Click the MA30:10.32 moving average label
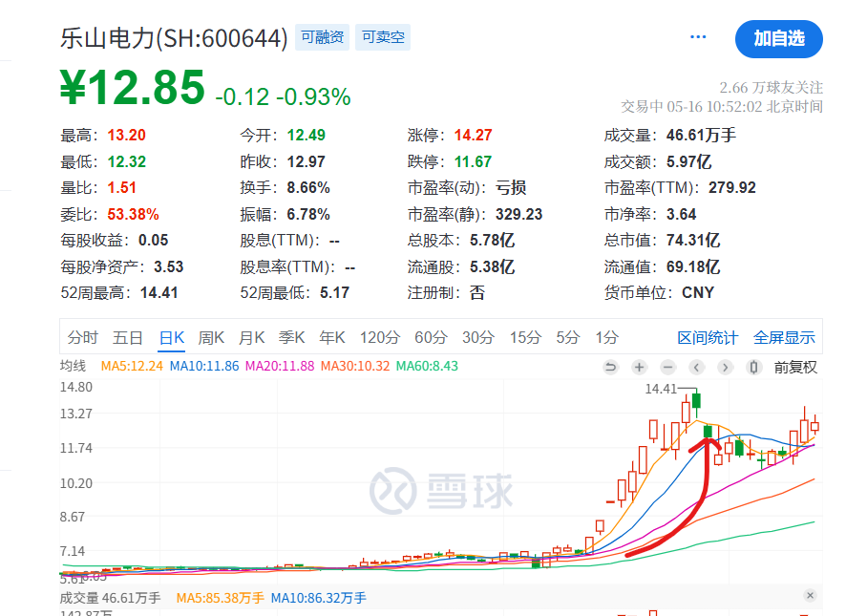Viewport: 846px width, 616px height. point(355,366)
